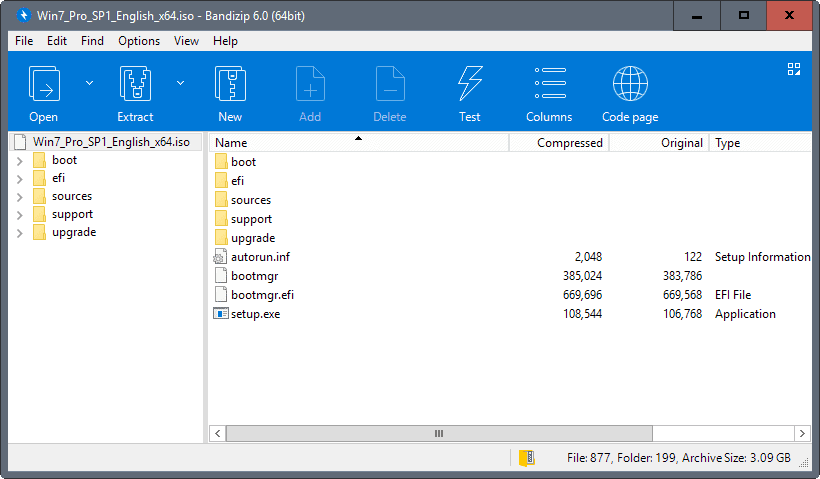The image size is (820, 479).
Task: Select the efi folder in file list
Action: (x=237, y=181)
